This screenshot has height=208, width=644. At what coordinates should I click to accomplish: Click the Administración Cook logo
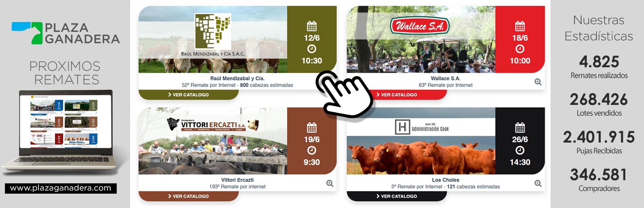421,127
